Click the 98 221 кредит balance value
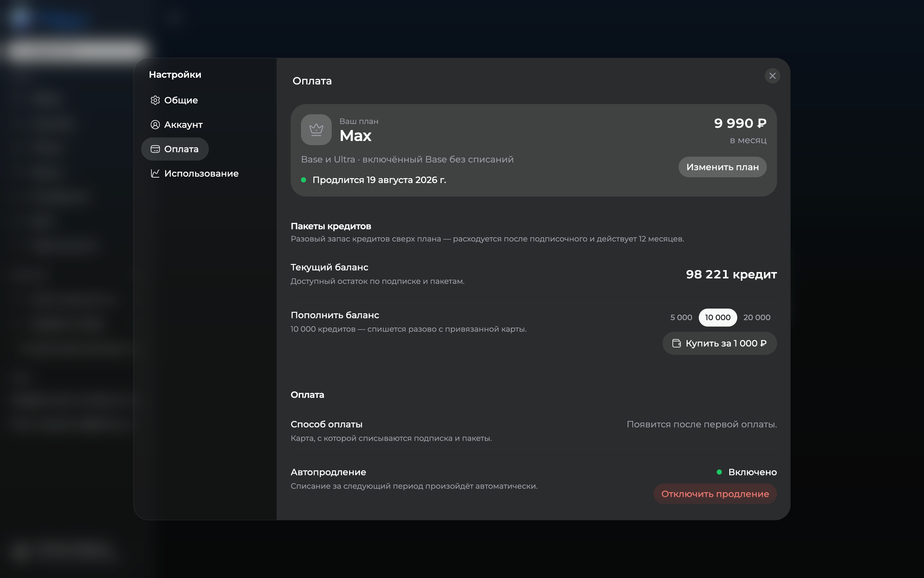Image resolution: width=924 pixels, height=578 pixels. pyautogui.click(x=731, y=275)
